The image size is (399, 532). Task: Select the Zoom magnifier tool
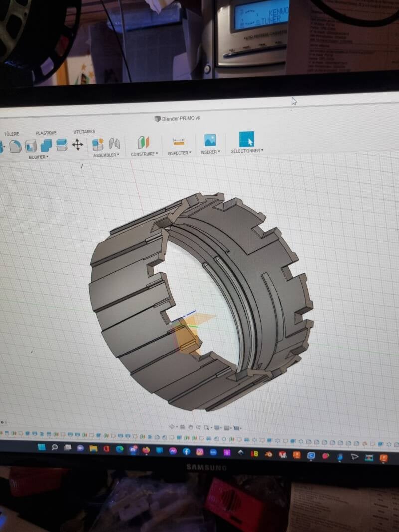pyautogui.click(x=198, y=427)
